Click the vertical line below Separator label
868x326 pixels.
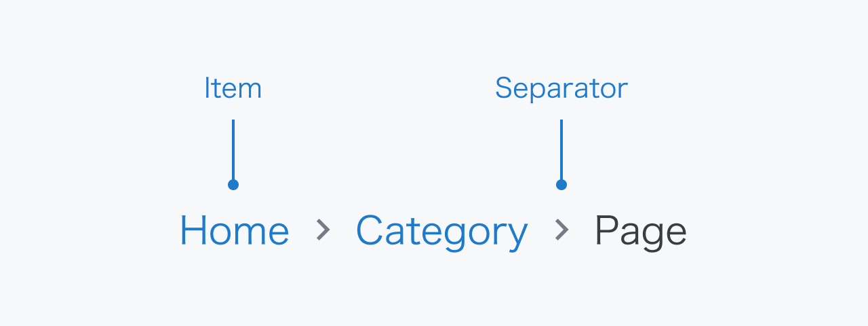[x=561, y=149]
